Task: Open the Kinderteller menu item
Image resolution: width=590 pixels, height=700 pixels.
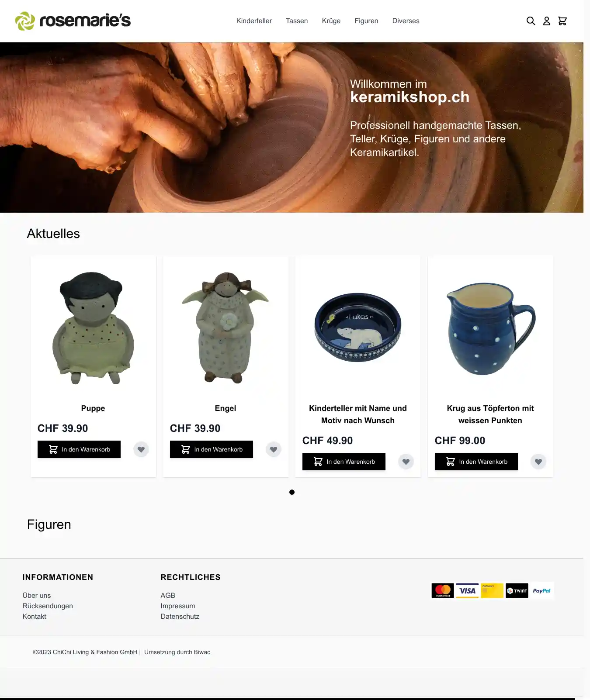Action: coord(254,21)
